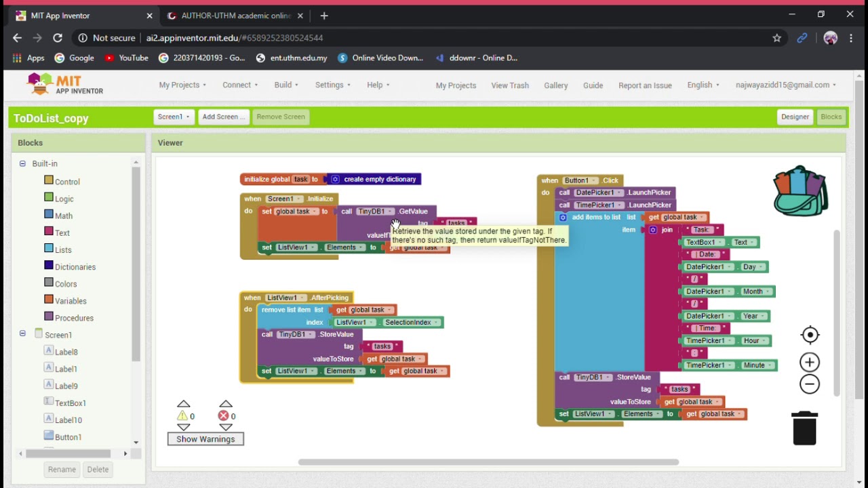Click the red error indicator icon
The height and width of the screenshot is (488, 868).
click(223, 416)
